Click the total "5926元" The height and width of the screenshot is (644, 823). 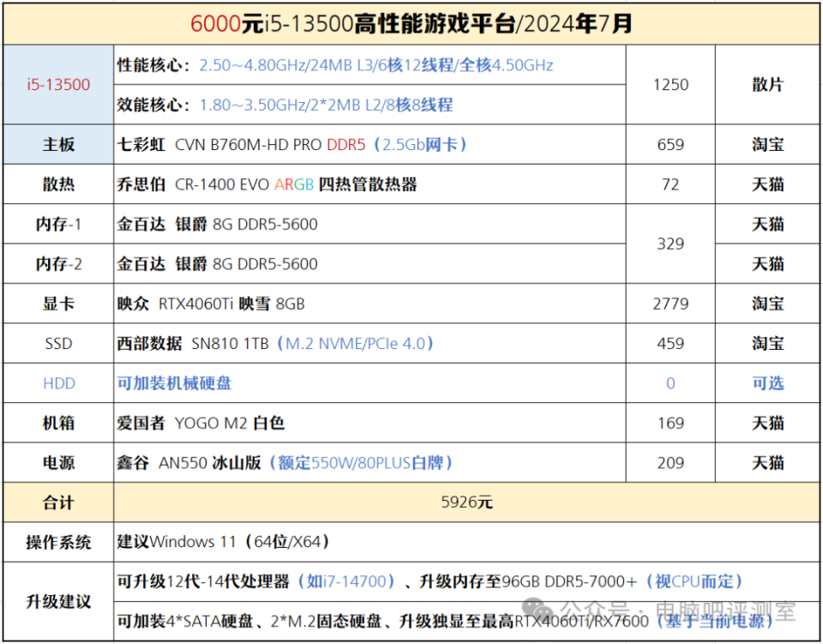point(466,503)
